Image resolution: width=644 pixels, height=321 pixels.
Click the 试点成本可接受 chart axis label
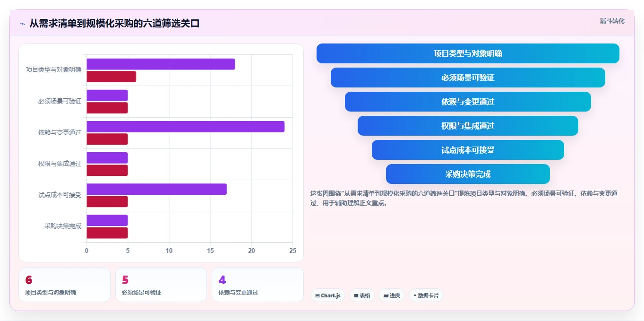click(60, 195)
